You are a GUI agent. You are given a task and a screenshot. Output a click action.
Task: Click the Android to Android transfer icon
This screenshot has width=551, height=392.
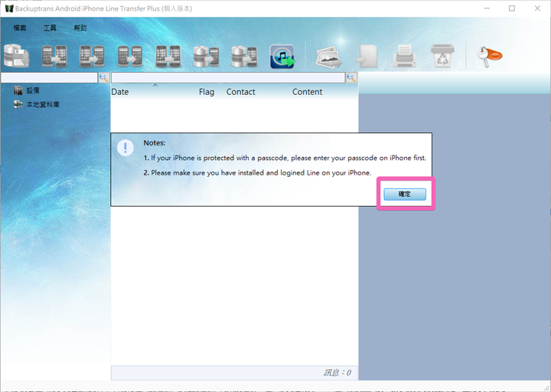tap(130, 56)
